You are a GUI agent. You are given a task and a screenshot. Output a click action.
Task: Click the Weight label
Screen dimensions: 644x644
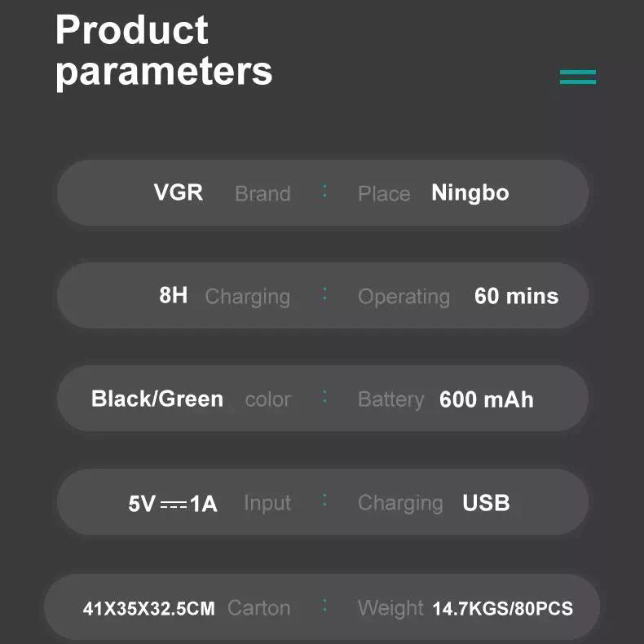click(x=390, y=608)
